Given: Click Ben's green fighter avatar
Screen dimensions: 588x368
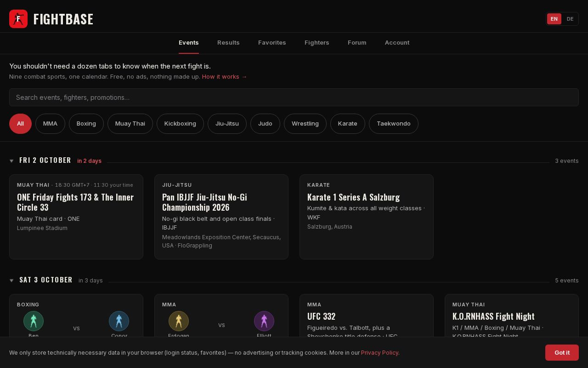Looking at the screenshot, I should 34,321.
